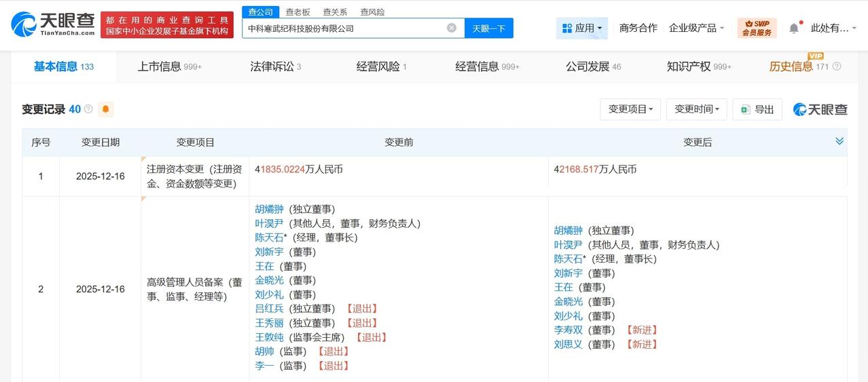Open the 变更时间 filter dropdown

coord(697,109)
